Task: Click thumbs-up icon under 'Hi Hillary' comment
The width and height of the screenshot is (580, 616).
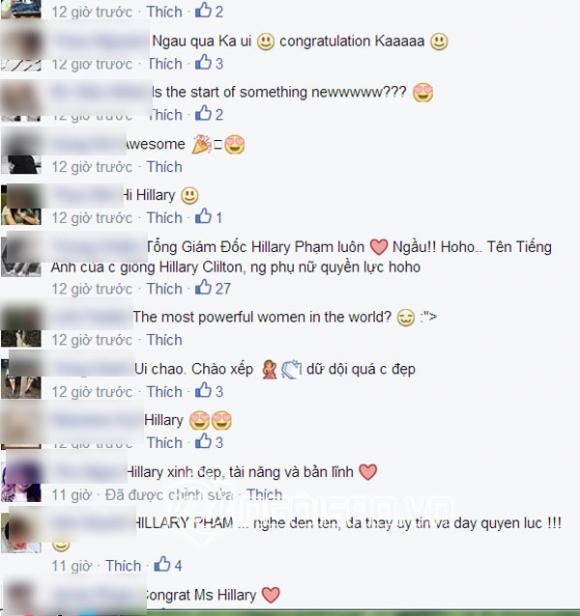Action: [x=203, y=216]
